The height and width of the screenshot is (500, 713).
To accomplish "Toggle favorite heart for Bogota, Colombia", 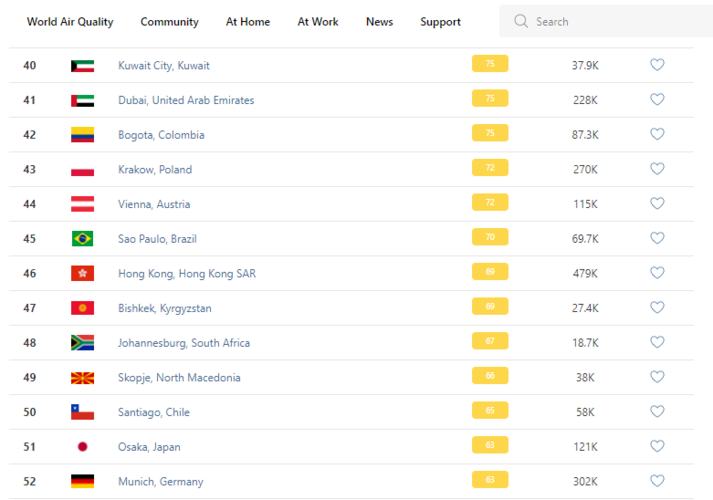I will 657,134.
